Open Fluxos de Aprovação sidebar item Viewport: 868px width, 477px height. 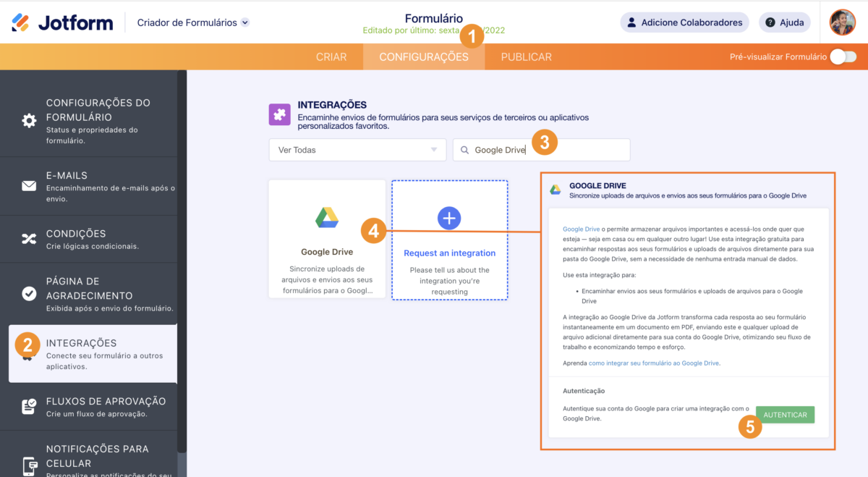click(88, 406)
